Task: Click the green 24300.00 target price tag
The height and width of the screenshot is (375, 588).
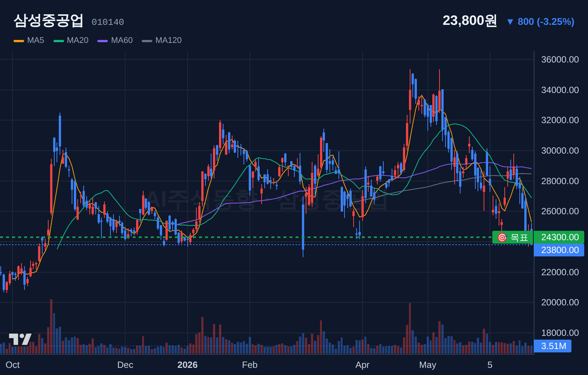Action: coord(559,237)
